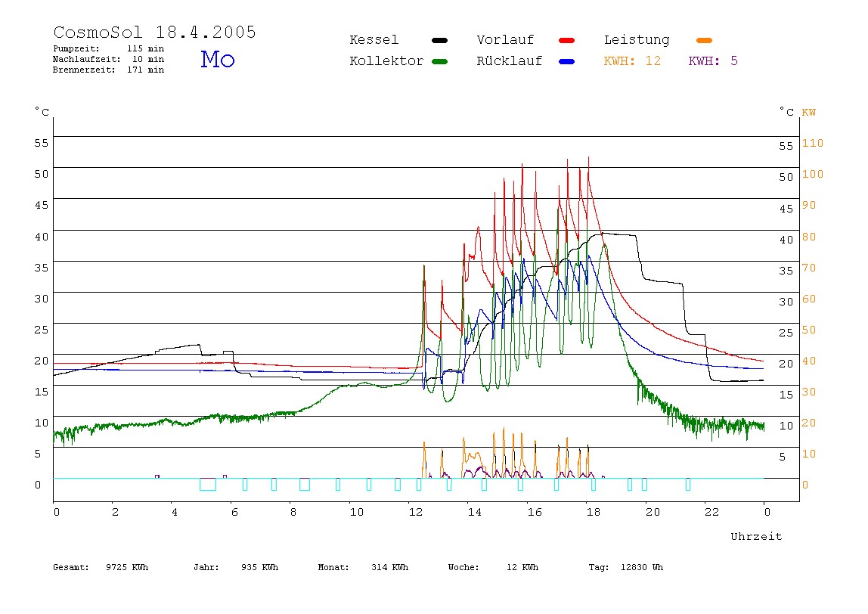Click the orange "110" KW scale value
This screenshot has height=614, width=868.
click(813, 143)
